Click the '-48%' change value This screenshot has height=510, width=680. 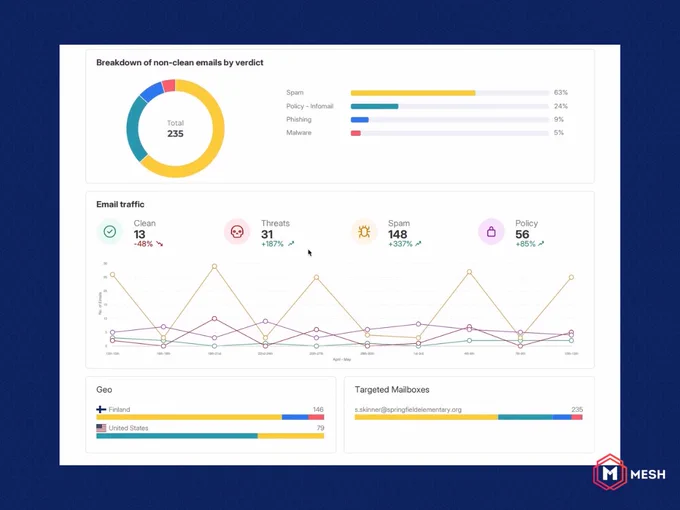click(144, 244)
